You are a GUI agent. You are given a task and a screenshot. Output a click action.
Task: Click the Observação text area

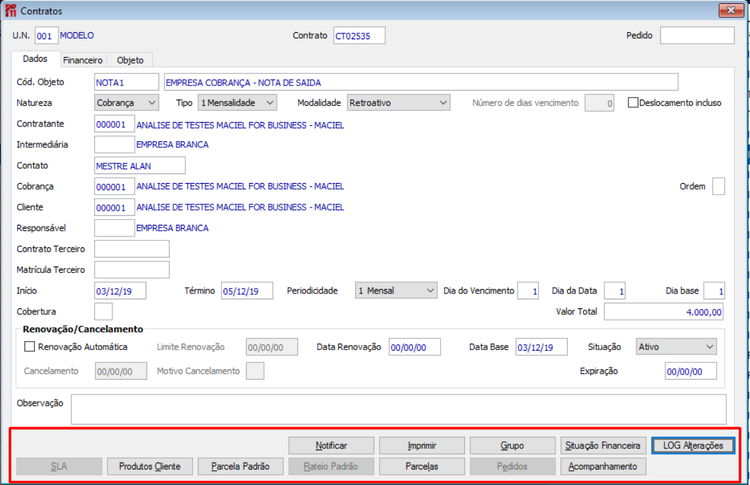398,409
